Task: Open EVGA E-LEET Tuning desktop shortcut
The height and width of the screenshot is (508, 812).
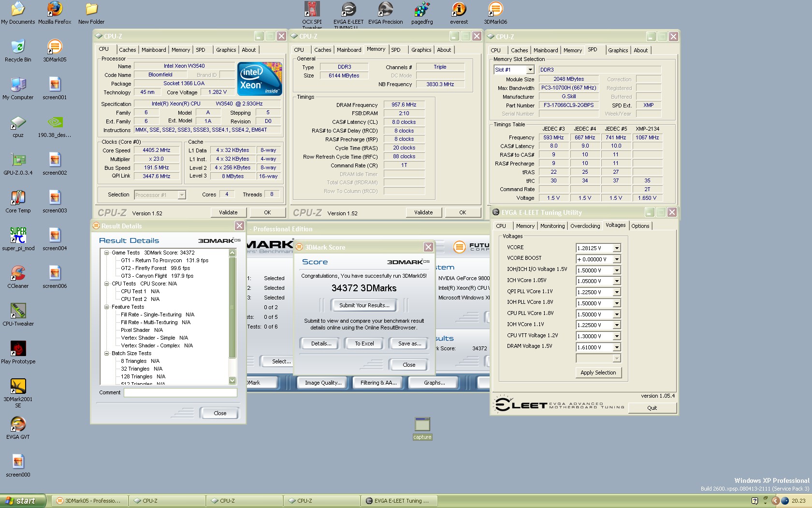Action: [x=348, y=15]
